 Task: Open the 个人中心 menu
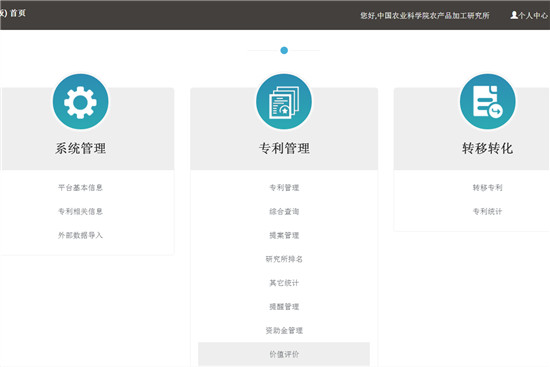(x=529, y=15)
